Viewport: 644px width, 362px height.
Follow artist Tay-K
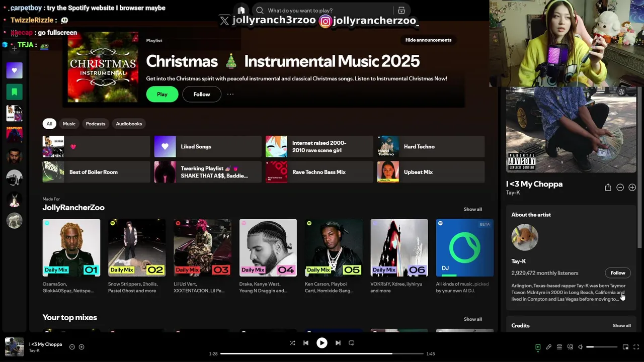(x=618, y=273)
